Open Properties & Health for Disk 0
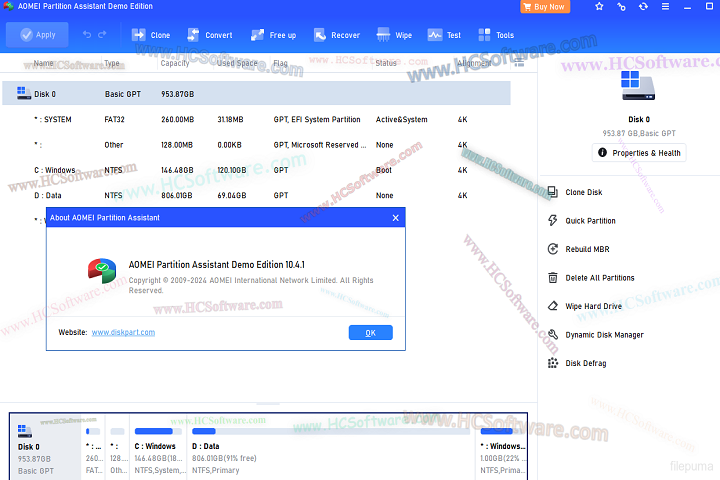 point(639,153)
